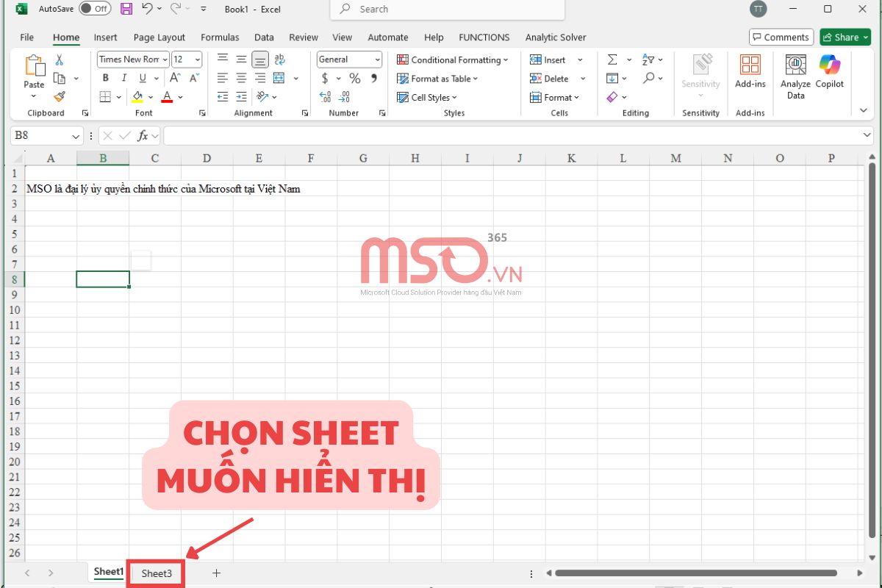Viewport: 882px width, 588px height.
Task: Open the General number format dropdown
Action: pyautogui.click(x=378, y=60)
